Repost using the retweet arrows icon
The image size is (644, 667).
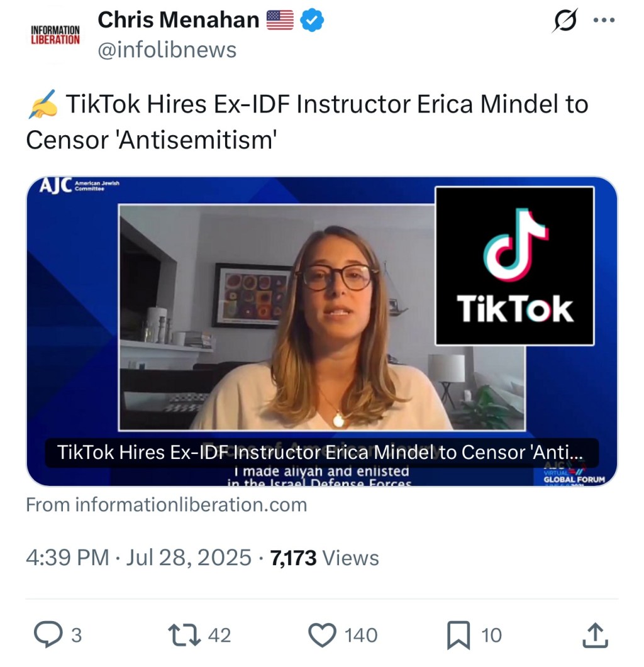184,635
